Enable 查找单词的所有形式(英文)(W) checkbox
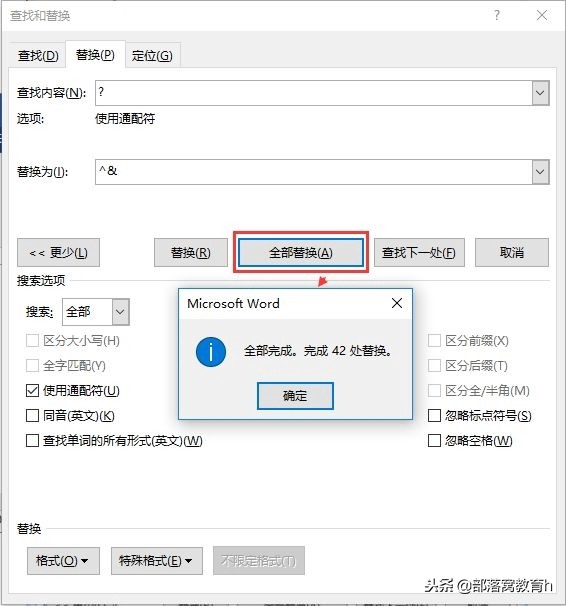Screen dimensions: 566x606 (x=32, y=441)
